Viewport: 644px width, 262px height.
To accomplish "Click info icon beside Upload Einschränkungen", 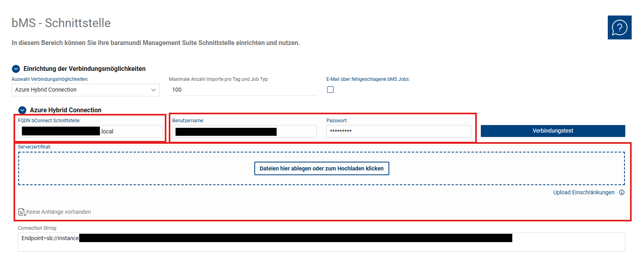I will [622, 192].
